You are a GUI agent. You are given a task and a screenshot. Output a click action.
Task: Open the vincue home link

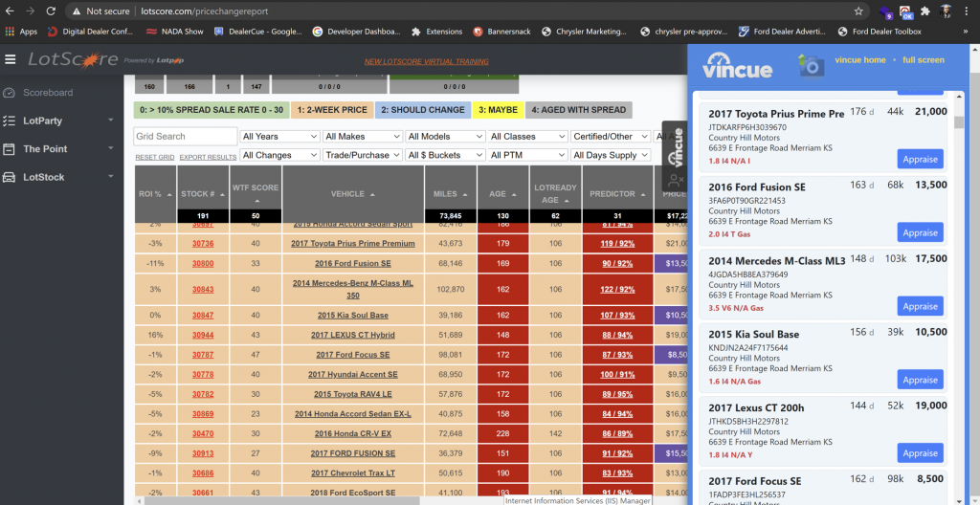(860, 60)
